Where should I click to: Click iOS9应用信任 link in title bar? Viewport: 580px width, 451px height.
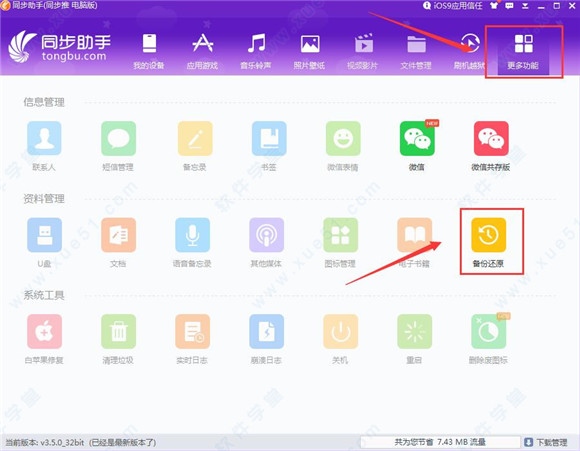click(x=453, y=6)
